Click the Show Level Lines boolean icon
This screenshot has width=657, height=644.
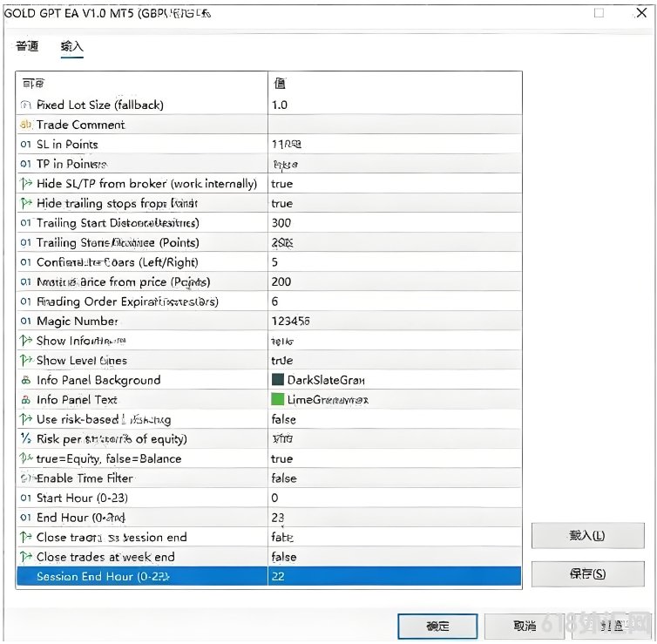point(25,360)
